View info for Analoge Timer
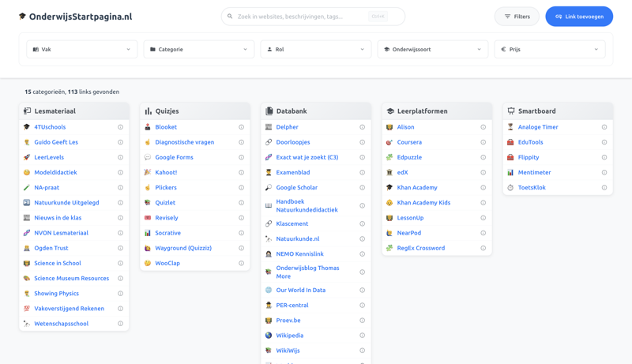Image resolution: width=632 pixels, height=364 pixels. click(604, 127)
